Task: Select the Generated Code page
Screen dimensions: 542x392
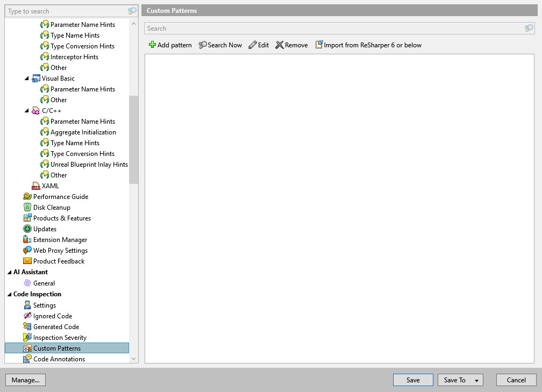Action: coord(58,326)
